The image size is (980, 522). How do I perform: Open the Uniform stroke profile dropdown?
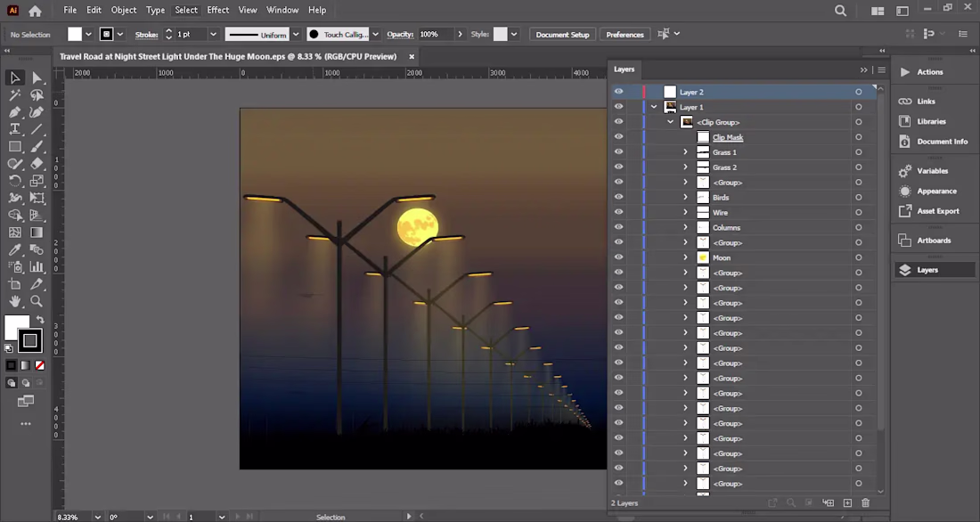pos(296,35)
